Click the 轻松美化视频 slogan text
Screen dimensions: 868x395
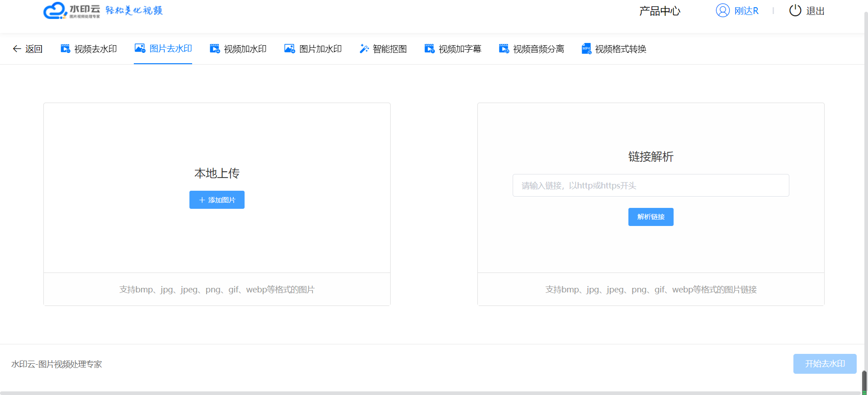click(x=134, y=10)
